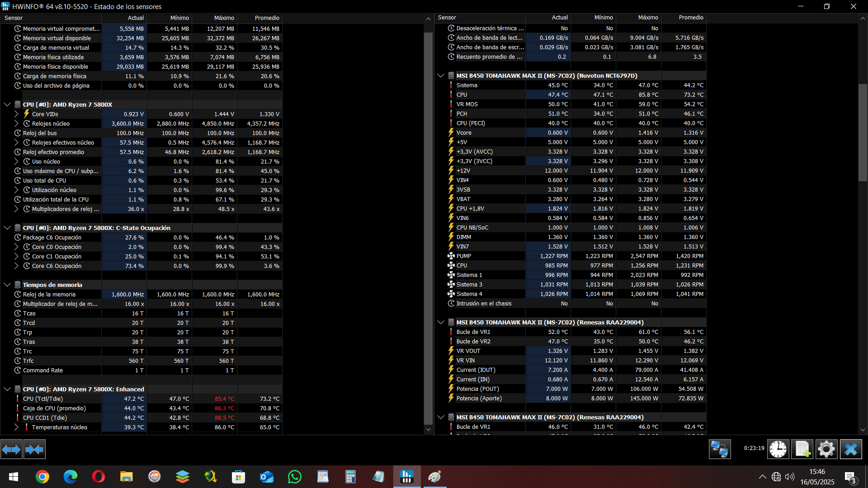Collapse the Tiempos de memoria group
The image size is (868, 488).
pos(7,285)
